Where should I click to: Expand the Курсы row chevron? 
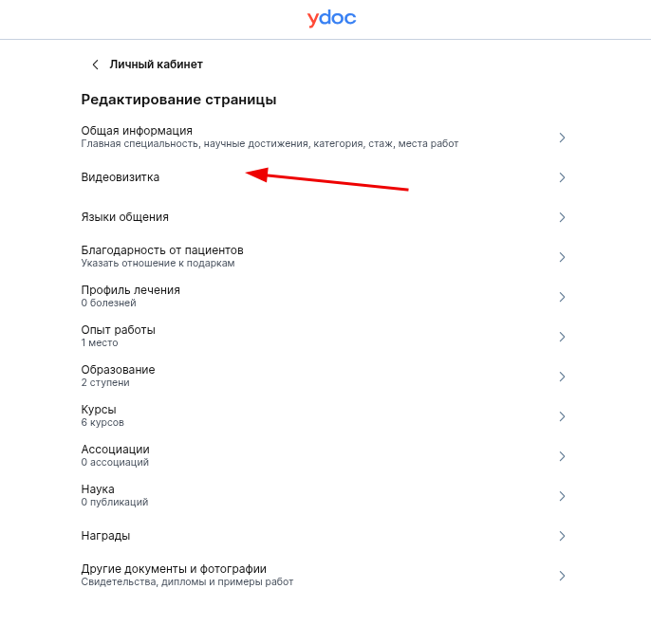pos(562,416)
